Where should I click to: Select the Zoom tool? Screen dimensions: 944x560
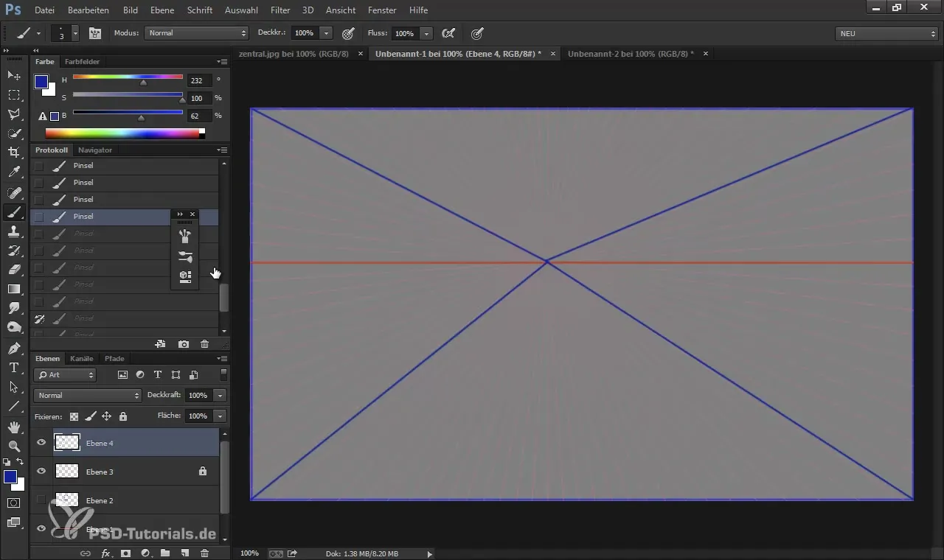tap(14, 446)
